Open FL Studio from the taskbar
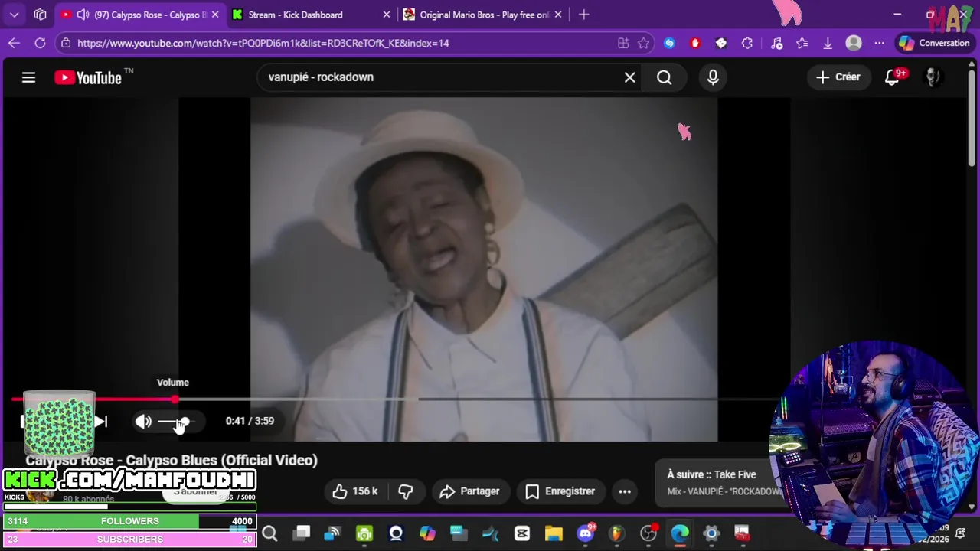980x551 pixels. (616, 533)
